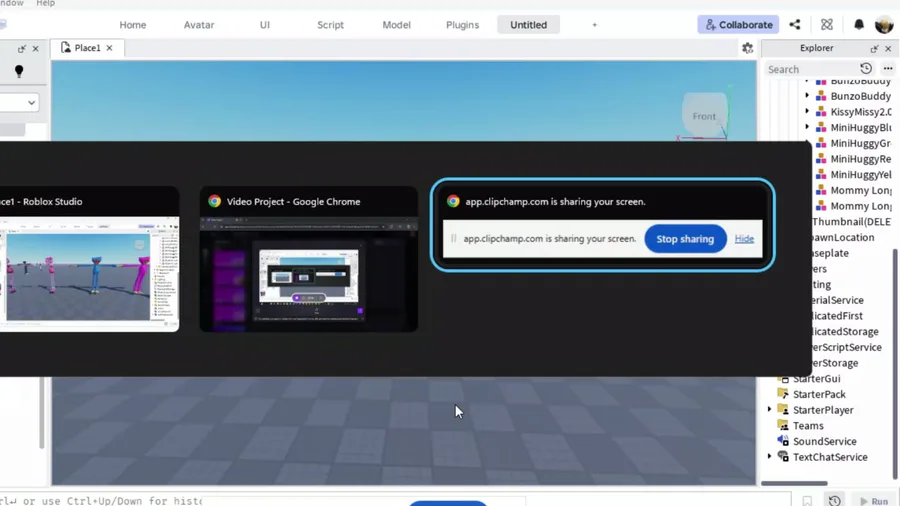Switch to Roblox Studio window thumbnail
The image size is (900, 506).
(89, 259)
